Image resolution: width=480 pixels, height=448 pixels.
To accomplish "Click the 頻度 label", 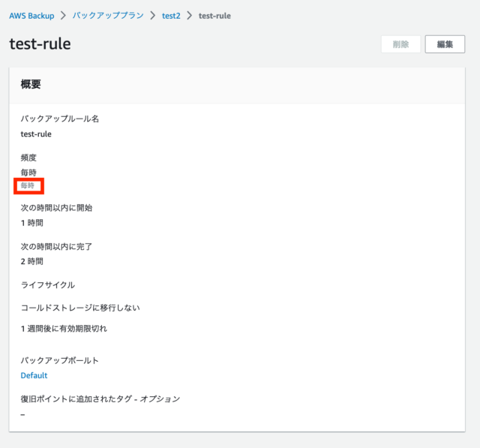I will pyautogui.click(x=28, y=158).
